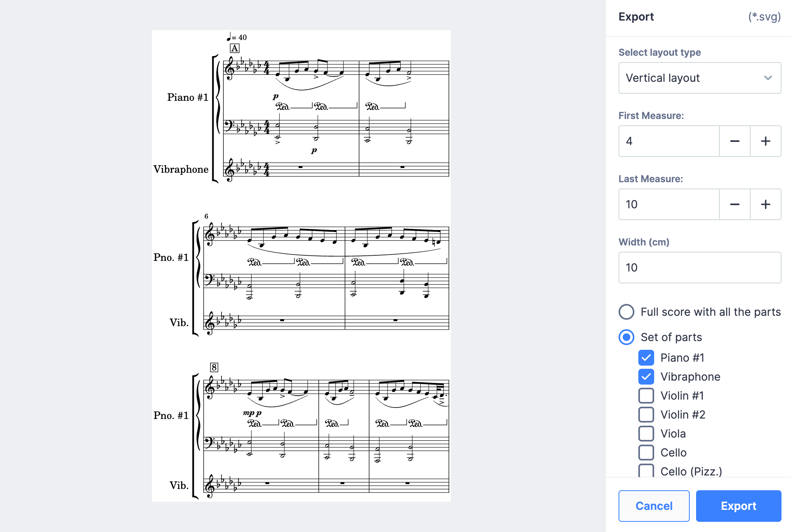The image size is (791, 532).
Task: Click the Export button
Action: 738,506
